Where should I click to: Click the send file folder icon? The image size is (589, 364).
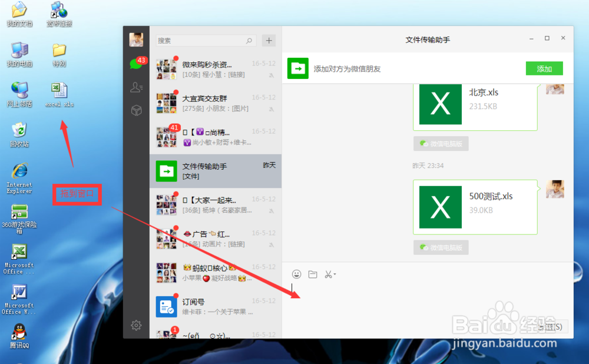(313, 274)
